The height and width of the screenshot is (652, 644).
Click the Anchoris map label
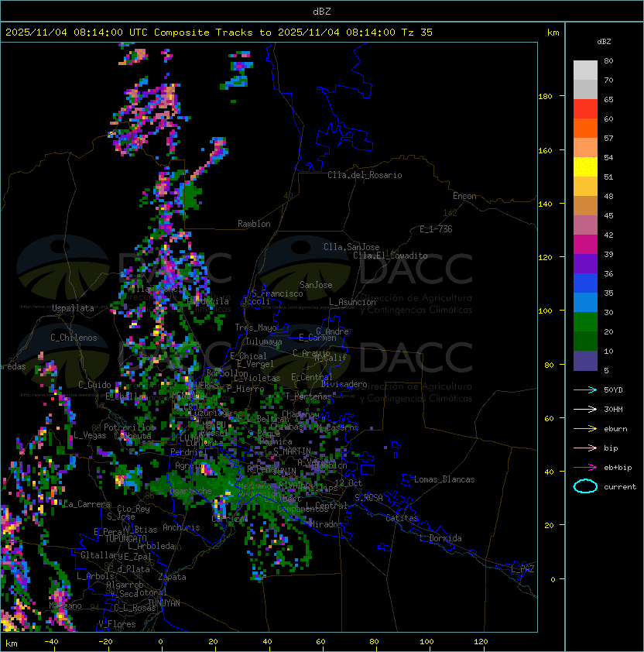[x=181, y=527]
